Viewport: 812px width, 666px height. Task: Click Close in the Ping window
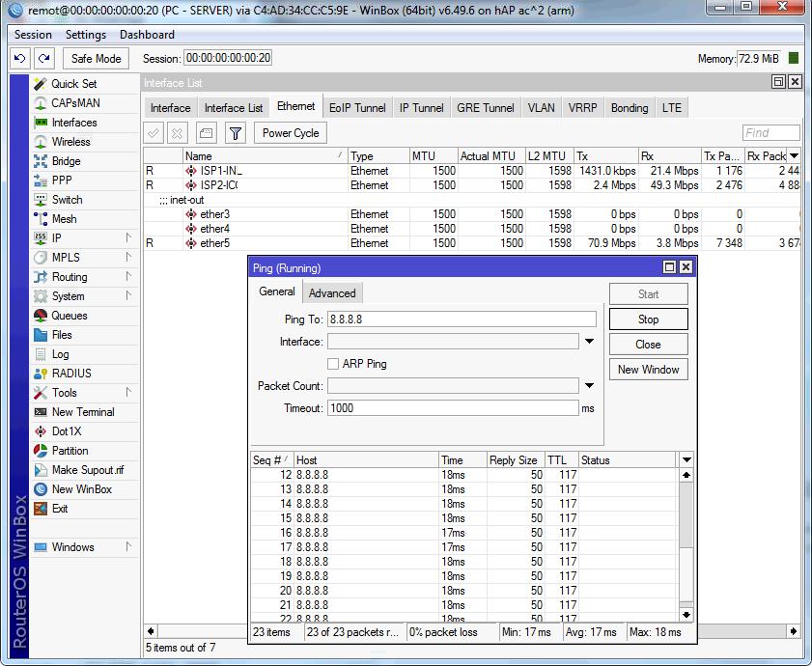click(649, 345)
